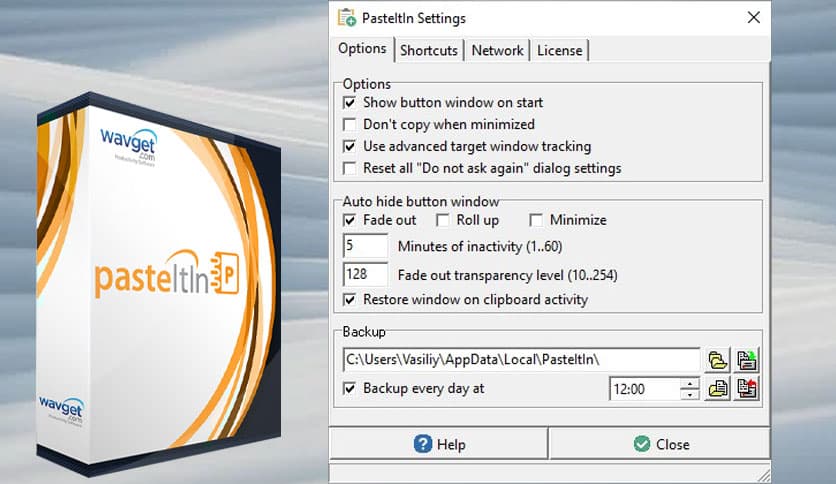This screenshot has width=836, height=484.
Task: Click the backup folder path field
Action: [x=521, y=360]
